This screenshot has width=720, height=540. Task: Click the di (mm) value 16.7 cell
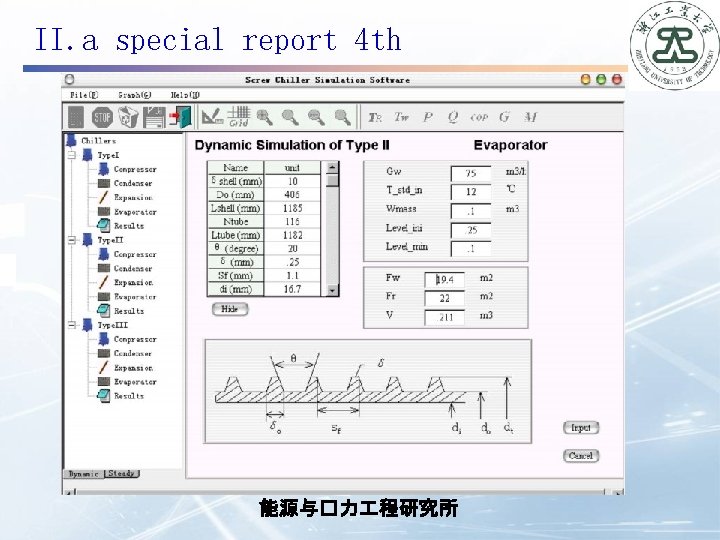coord(292,289)
